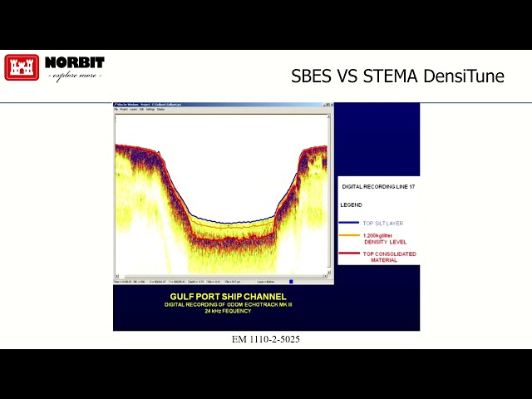Click the vertical scrollbar up arrow
This screenshot has width=532, height=399.
click(x=329, y=116)
